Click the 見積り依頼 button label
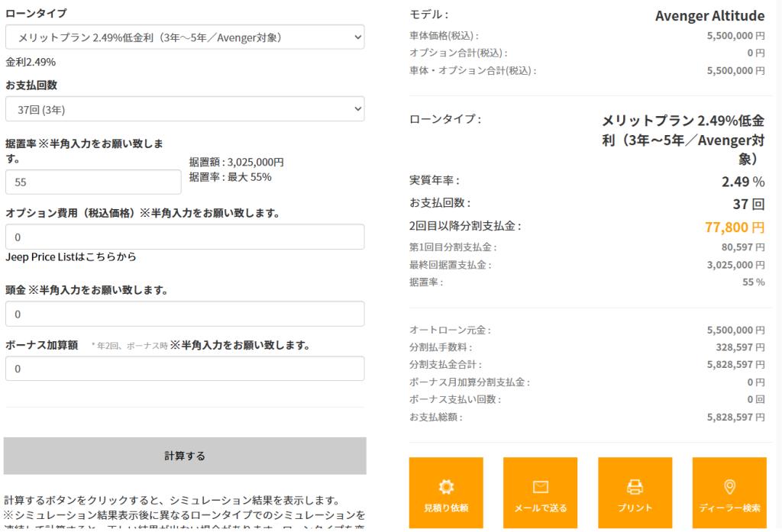Screen dimensions: 782x532 (x=446, y=508)
